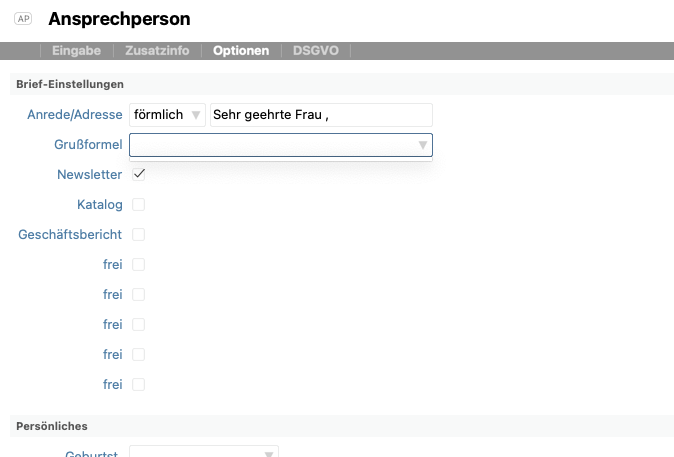Tick the Geschäftsbericht checkbox
Viewport: 674px width, 457px height.
click(139, 235)
